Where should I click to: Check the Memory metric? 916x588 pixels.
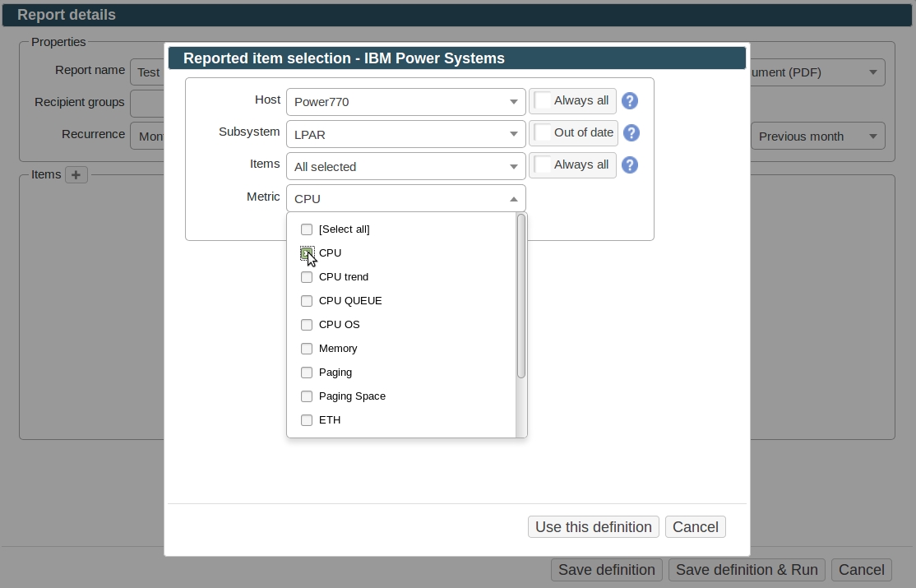(x=307, y=349)
